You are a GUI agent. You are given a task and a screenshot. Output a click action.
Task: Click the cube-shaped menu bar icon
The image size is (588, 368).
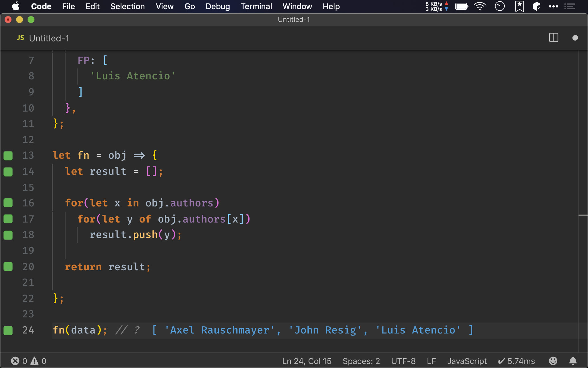(x=537, y=6)
